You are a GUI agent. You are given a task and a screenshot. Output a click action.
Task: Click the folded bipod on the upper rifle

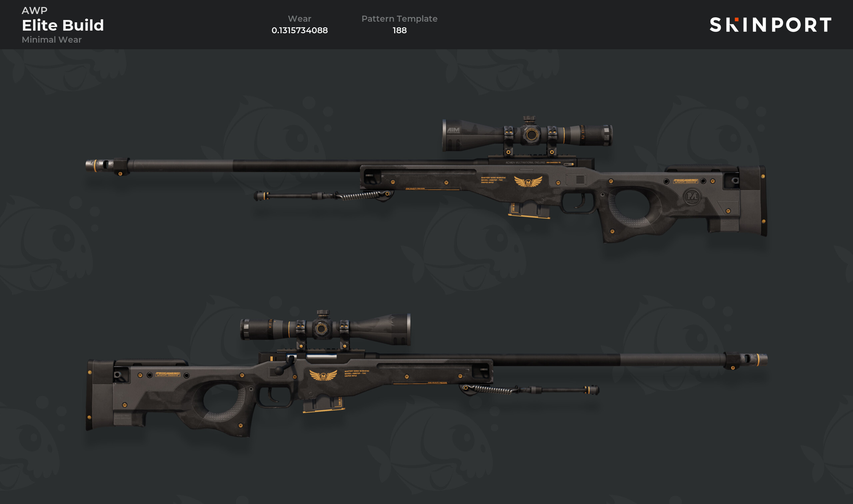[x=324, y=195]
